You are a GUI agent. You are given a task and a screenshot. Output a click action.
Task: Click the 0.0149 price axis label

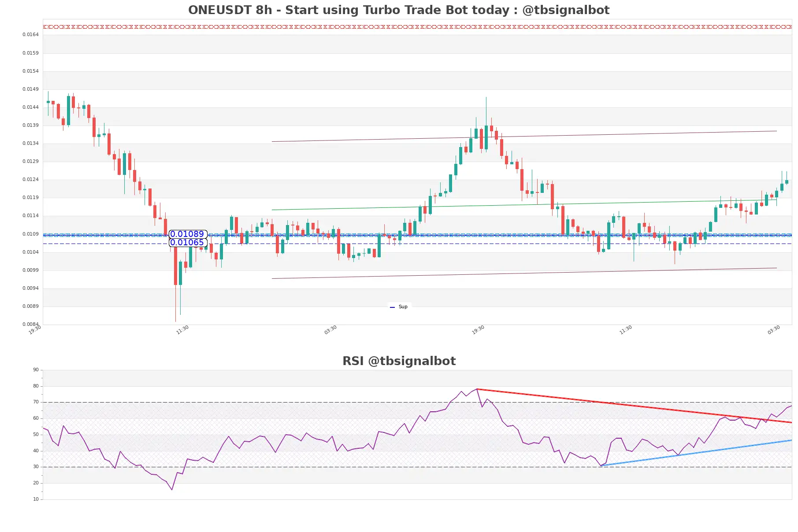coord(30,89)
